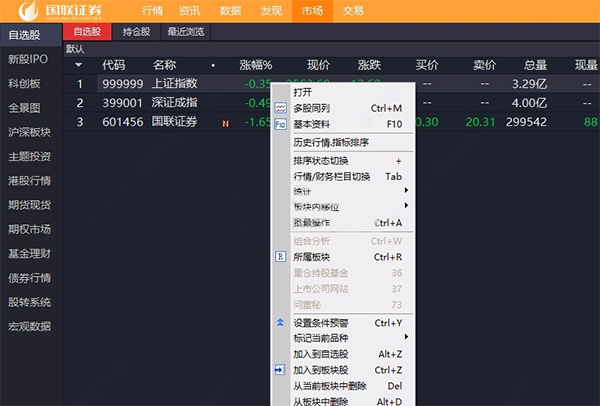Click total volume value 299542

[526, 122]
